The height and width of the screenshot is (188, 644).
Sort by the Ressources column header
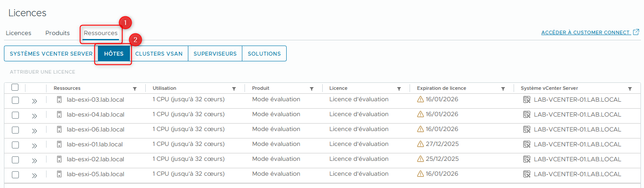tap(67, 88)
